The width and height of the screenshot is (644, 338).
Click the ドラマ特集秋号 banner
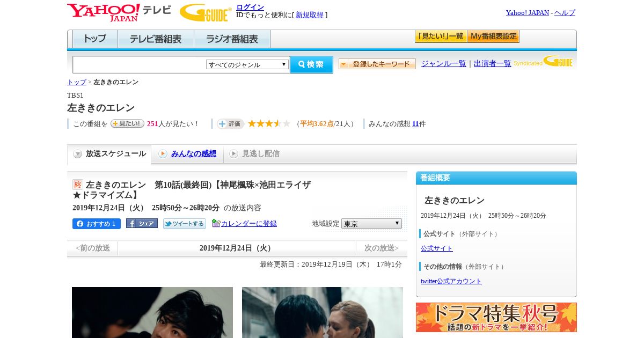[496, 317]
